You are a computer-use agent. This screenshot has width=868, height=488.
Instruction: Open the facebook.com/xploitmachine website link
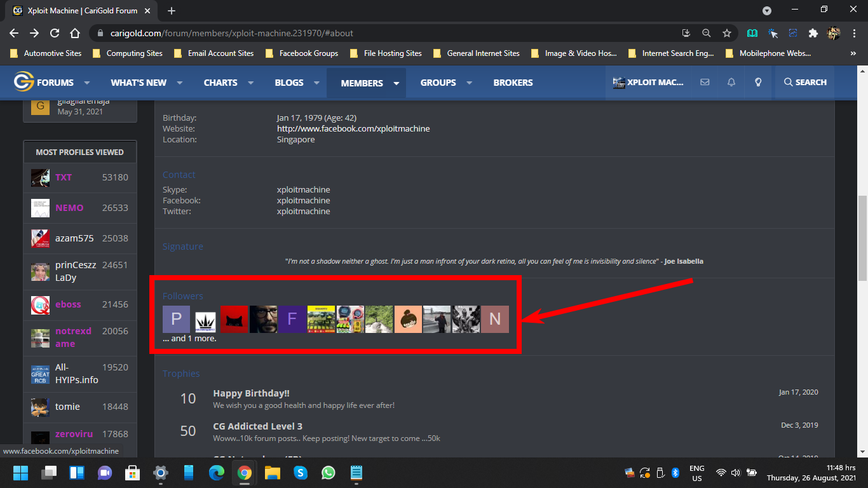353,128
